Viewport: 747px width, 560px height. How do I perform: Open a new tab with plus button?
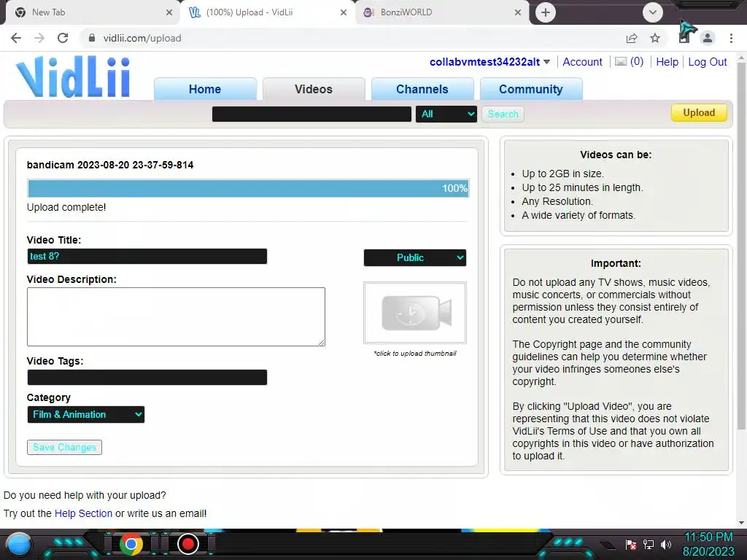click(546, 12)
